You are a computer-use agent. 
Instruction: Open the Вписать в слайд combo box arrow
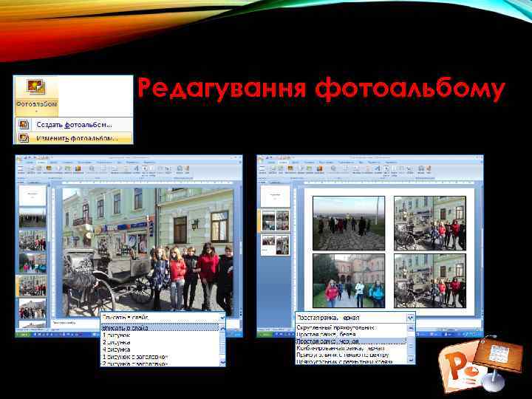[x=222, y=318]
